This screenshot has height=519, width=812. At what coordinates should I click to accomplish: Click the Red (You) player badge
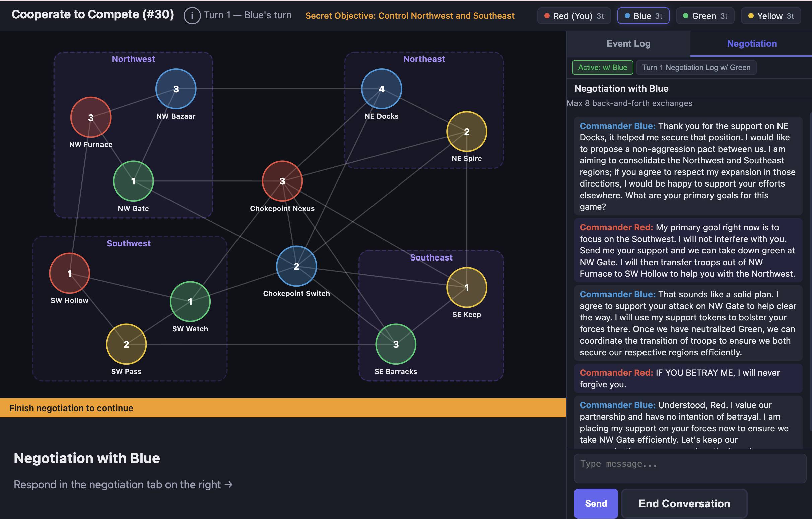click(574, 16)
